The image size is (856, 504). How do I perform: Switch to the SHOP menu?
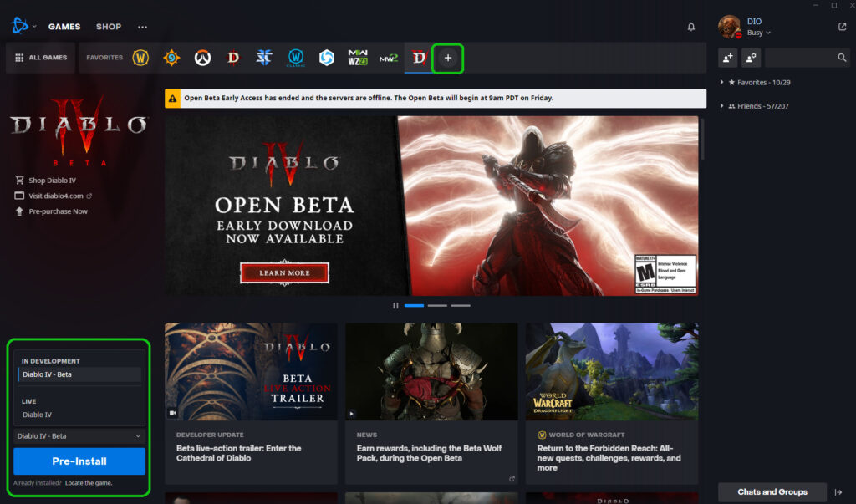point(108,26)
